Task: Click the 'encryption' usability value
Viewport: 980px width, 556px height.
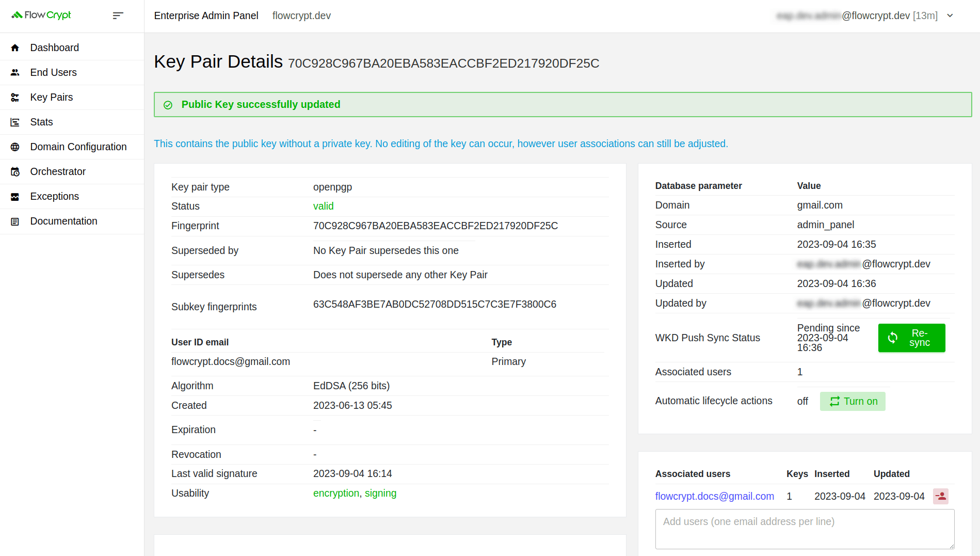Action: click(336, 493)
